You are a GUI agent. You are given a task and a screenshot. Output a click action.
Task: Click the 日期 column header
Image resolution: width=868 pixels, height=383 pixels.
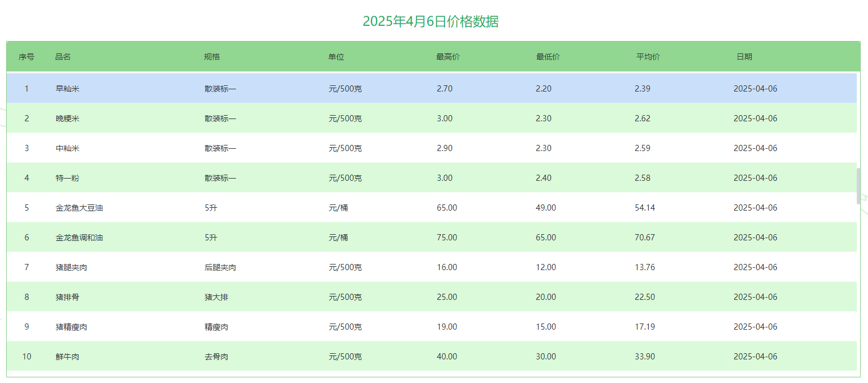744,57
